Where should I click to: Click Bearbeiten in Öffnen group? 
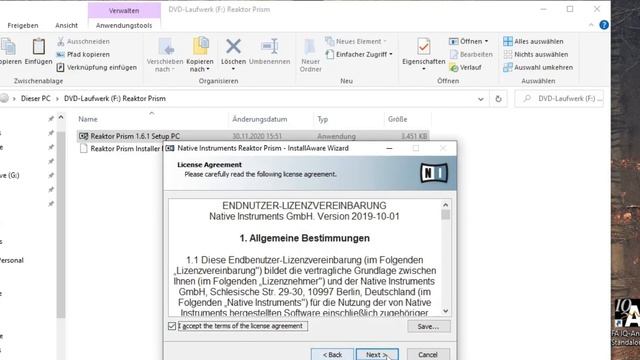coord(471,54)
